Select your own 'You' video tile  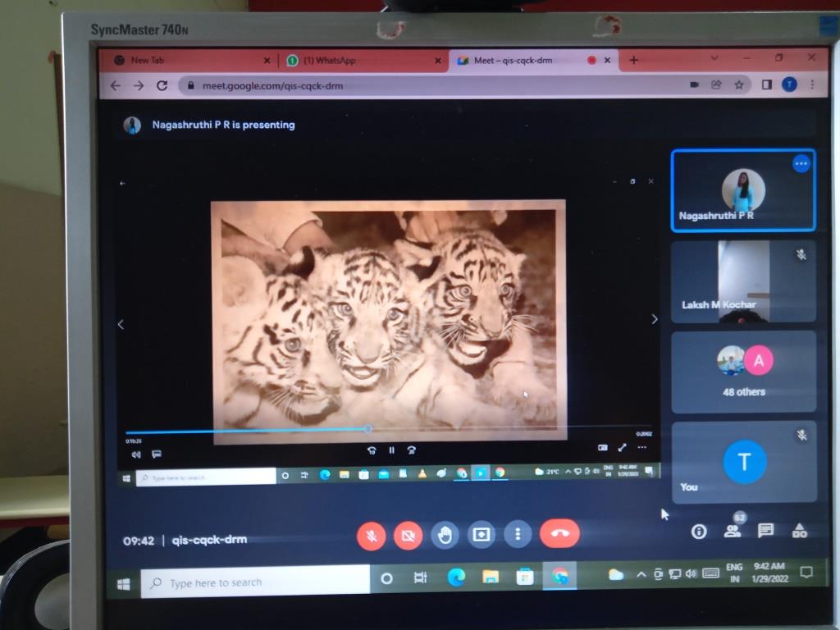[745, 463]
